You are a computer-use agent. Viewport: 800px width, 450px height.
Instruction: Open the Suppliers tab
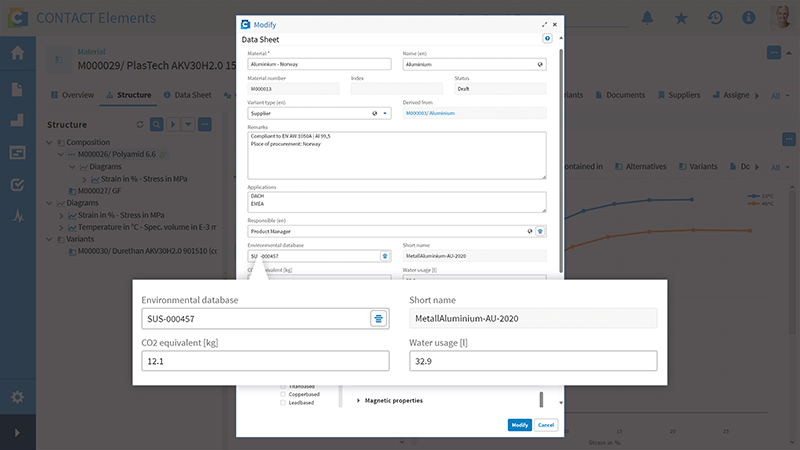[x=682, y=95]
